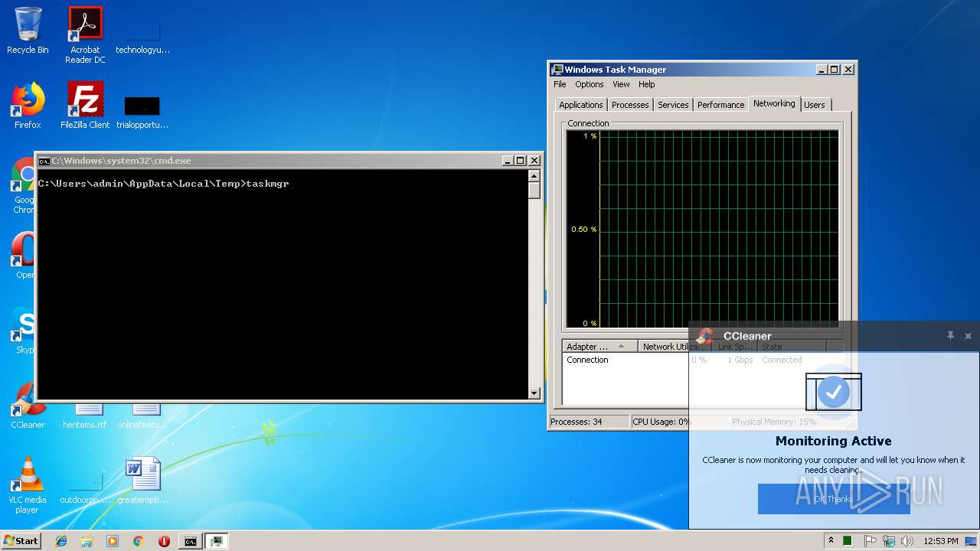
Task: Minimize the Windows Task Manager window
Action: (x=822, y=69)
